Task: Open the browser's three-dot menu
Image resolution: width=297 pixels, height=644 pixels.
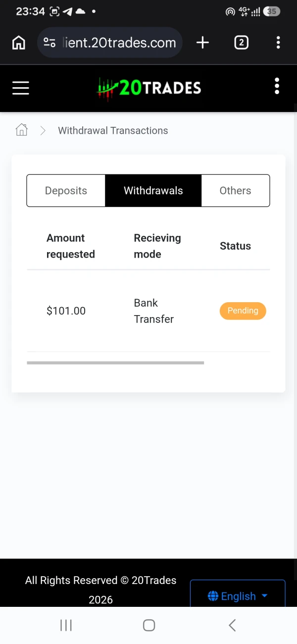Action: click(x=278, y=43)
